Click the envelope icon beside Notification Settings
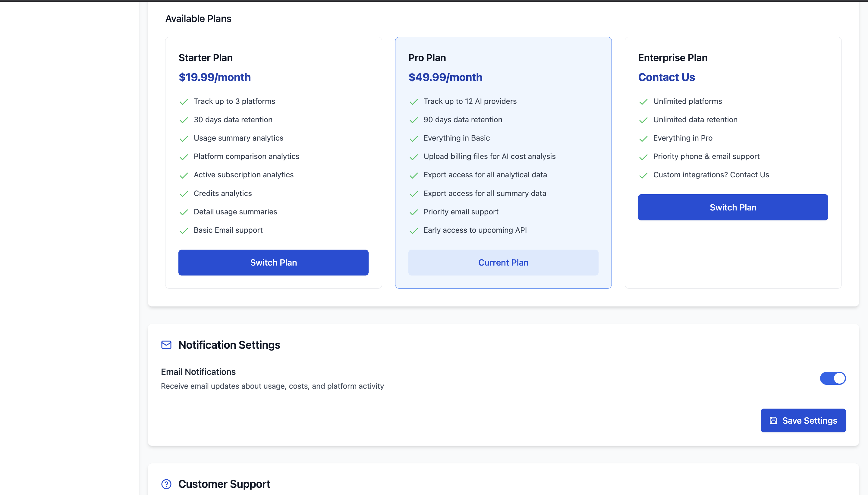The image size is (868, 495). [x=166, y=345]
